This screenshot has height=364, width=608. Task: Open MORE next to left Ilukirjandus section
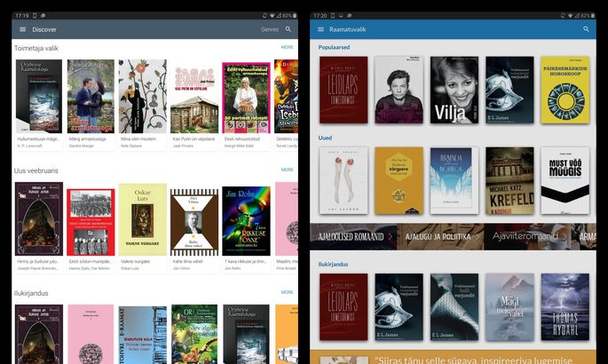tap(287, 292)
